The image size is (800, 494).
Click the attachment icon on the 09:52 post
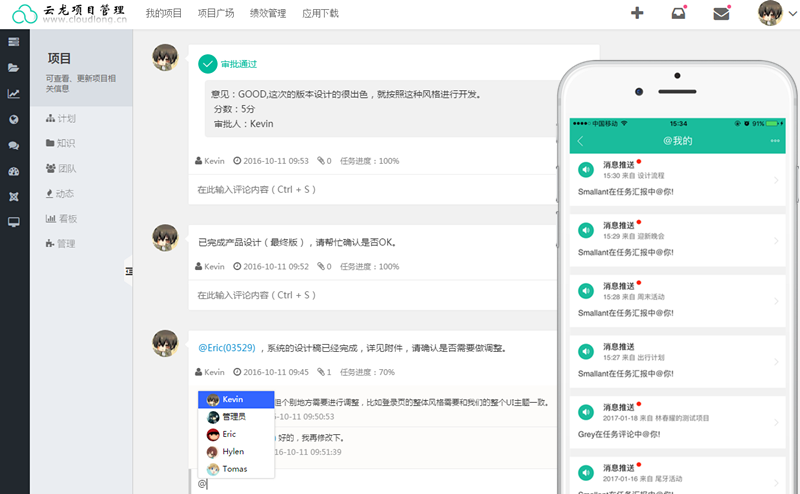321,266
